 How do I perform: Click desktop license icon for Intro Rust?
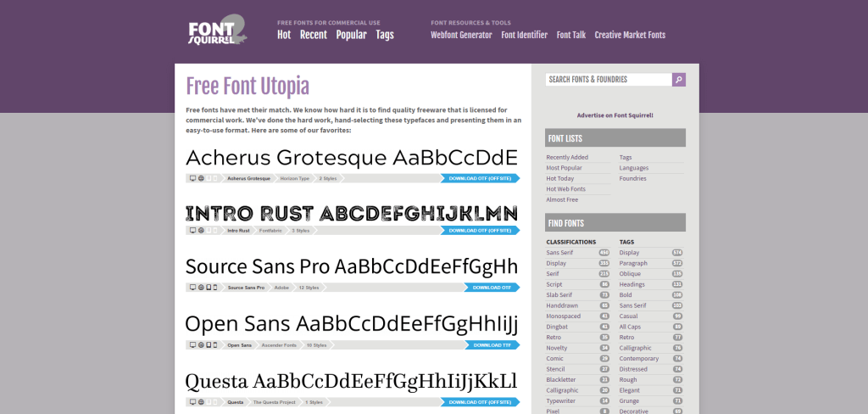click(192, 230)
